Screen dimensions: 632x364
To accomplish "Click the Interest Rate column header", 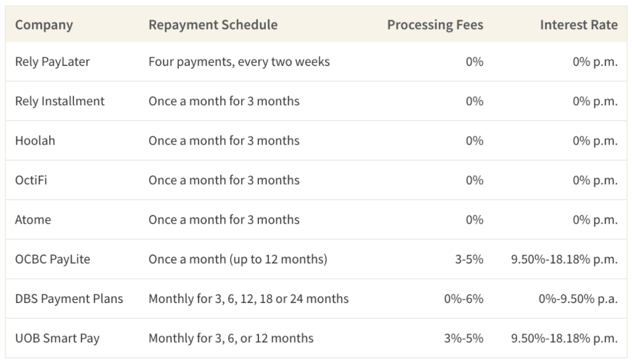I will (578, 25).
